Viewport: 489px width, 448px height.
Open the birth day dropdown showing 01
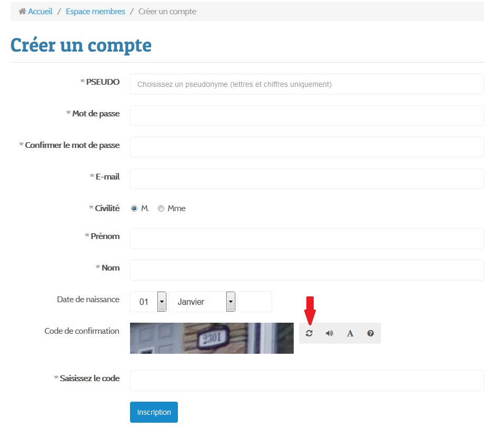(148, 302)
